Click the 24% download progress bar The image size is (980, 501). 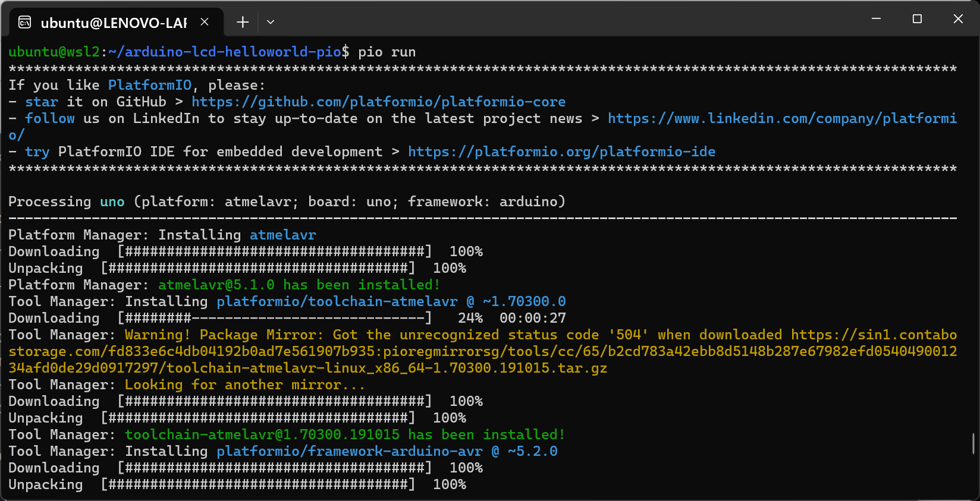click(x=274, y=318)
